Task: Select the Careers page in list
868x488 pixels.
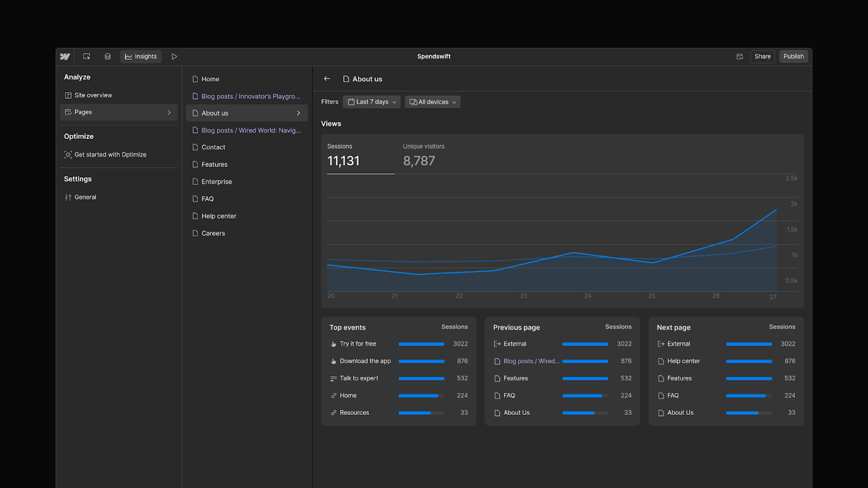Action: point(213,233)
